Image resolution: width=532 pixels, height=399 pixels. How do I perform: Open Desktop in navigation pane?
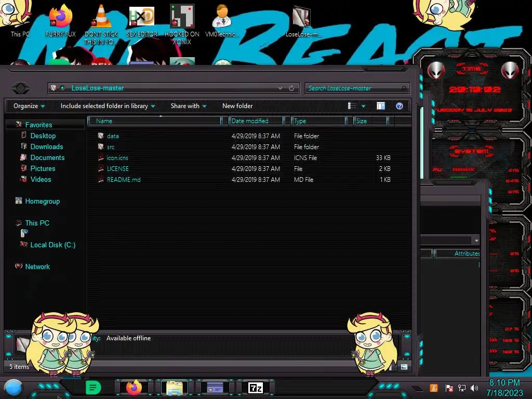[43, 136]
